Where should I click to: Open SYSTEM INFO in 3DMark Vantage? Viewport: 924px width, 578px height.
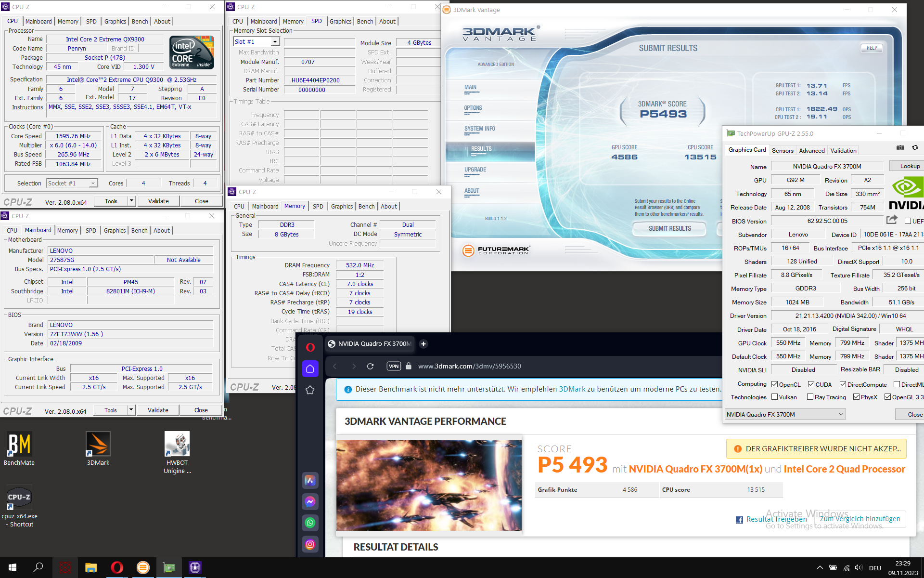479,129
